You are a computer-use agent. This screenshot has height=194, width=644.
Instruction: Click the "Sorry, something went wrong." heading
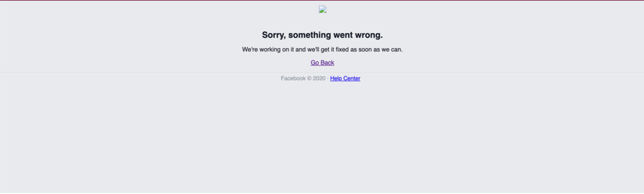click(x=322, y=35)
